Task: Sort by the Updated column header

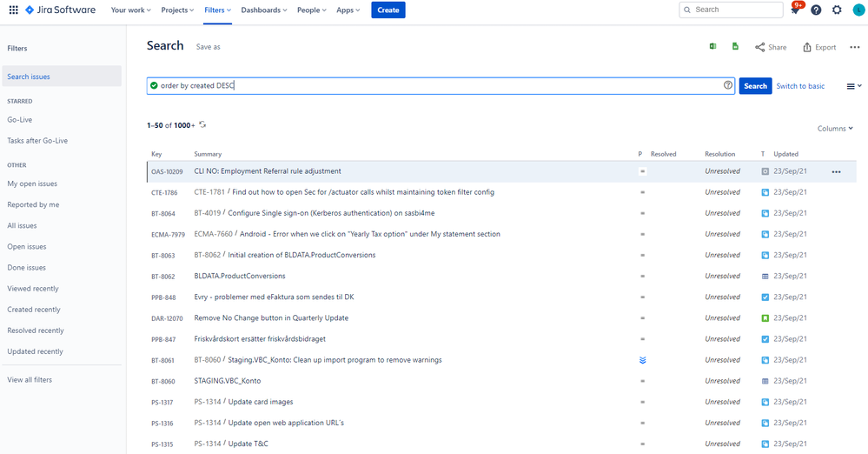Action: pos(785,154)
